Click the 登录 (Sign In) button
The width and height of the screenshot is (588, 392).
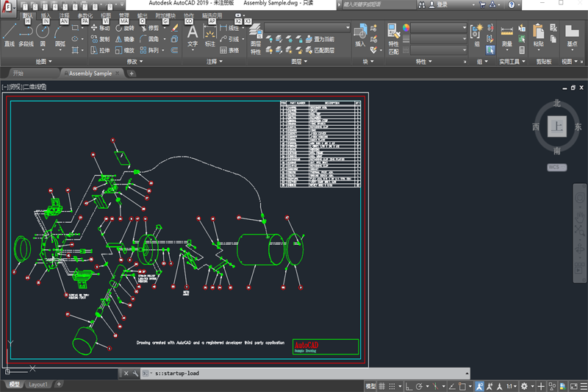[x=439, y=4]
